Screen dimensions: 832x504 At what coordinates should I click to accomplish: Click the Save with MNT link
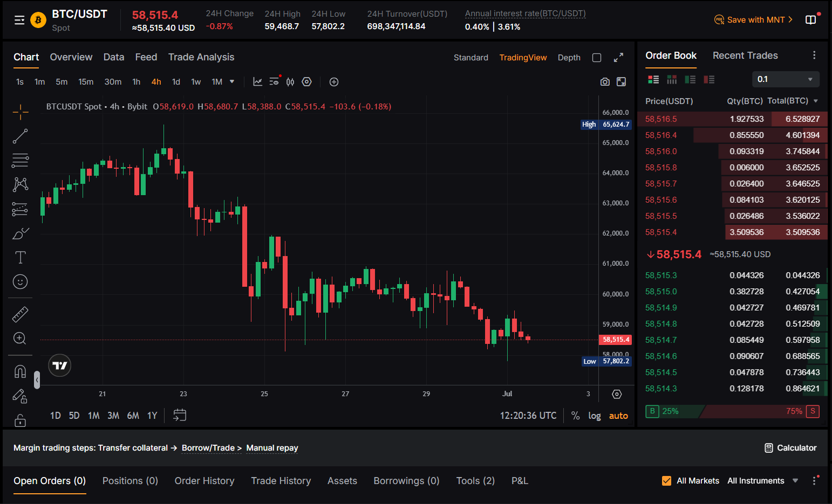(x=754, y=20)
